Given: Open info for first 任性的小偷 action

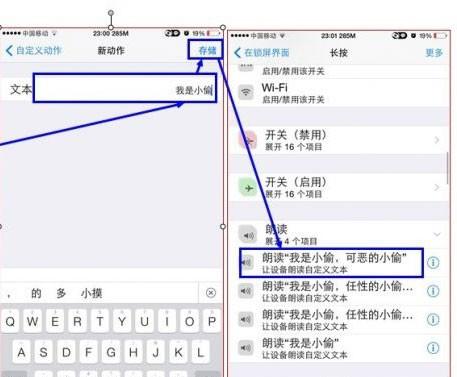Looking at the screenshot, I should pyautogui.click(x=433, y=291).
